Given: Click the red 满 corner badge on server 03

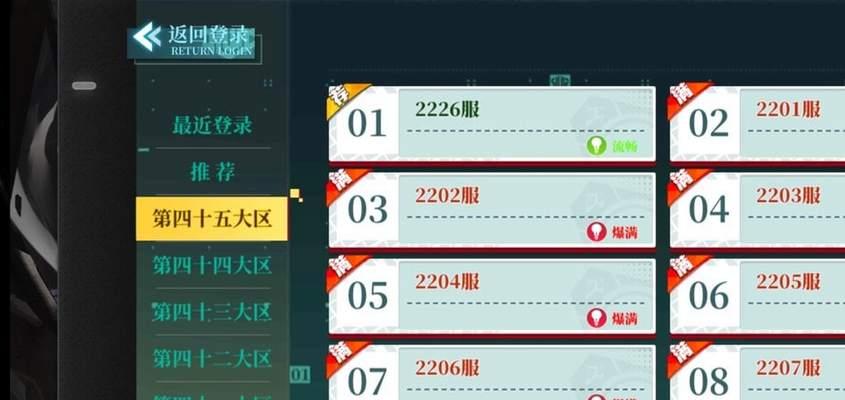Looking at the screenshot, I should click(343, 184).
